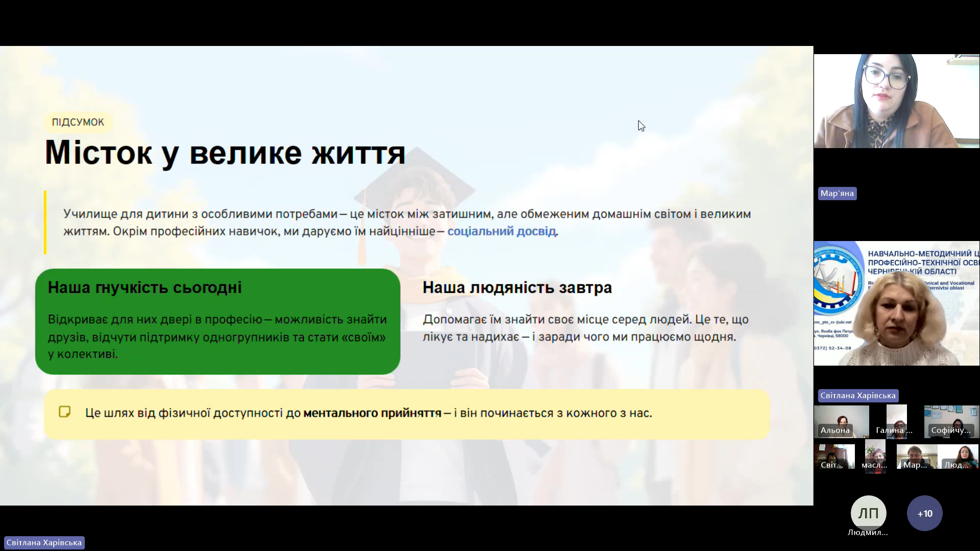Click Світлана Харівська label beneath webcam tile
This screenshot has height=551, width=980.
coord(858,396)
